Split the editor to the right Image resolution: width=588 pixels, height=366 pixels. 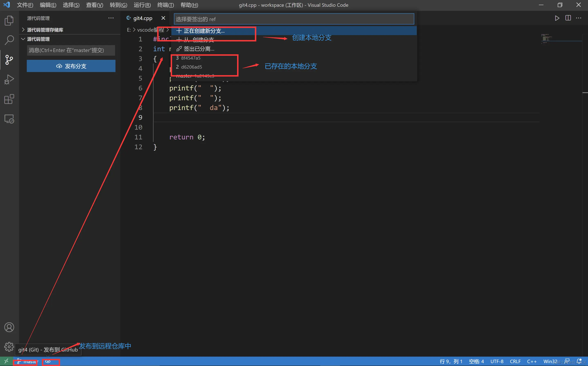click(568, 18)
